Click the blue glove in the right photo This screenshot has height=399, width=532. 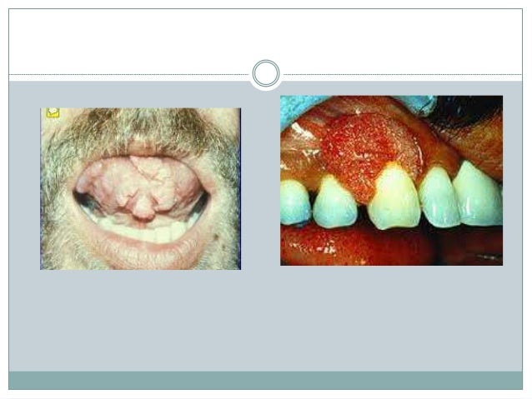click(299, 107)
